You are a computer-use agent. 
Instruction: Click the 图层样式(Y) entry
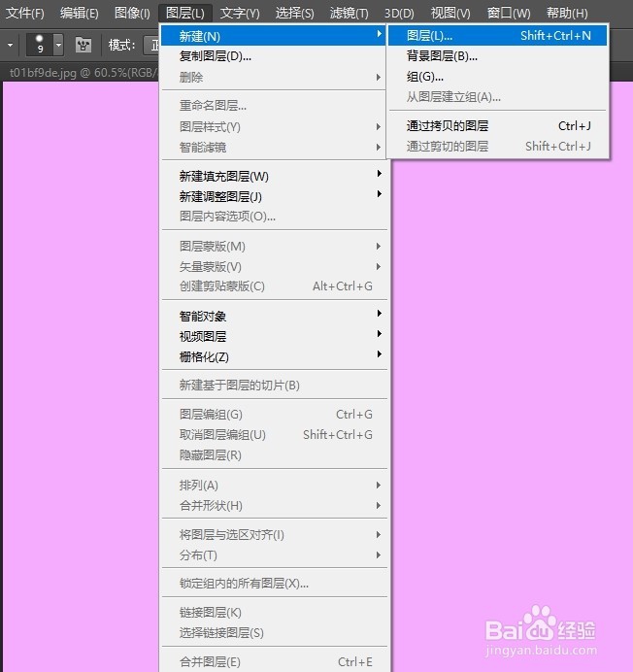pos(275,127)
